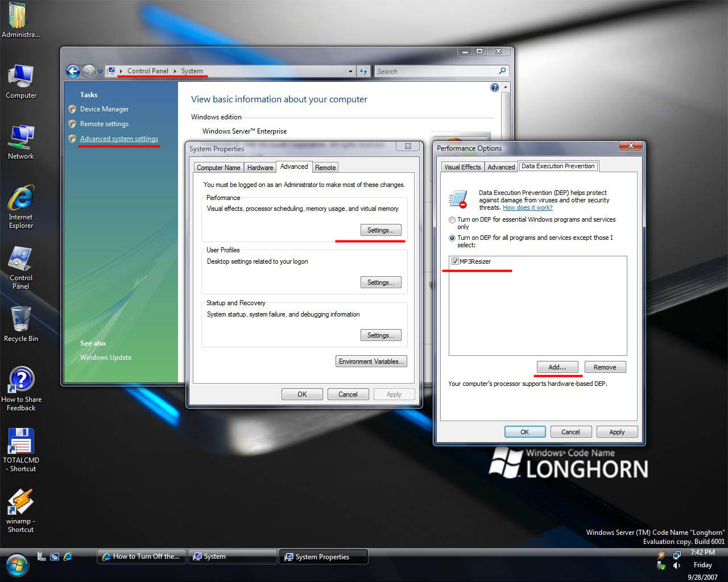Click the Control Panel search field
This screenshot has width=728, height=582.
click(435, 71)
